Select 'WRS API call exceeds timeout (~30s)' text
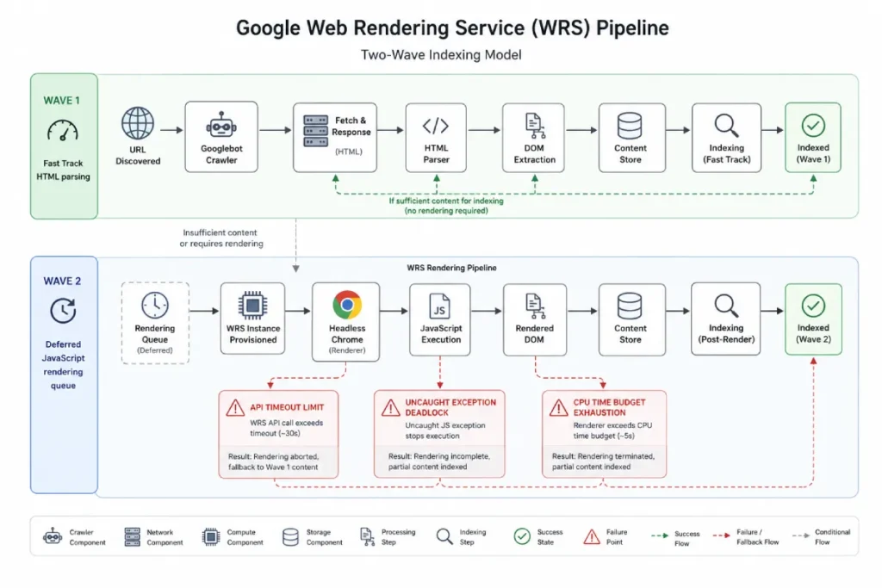The image size is (882, 588). (x=286, y=428)
